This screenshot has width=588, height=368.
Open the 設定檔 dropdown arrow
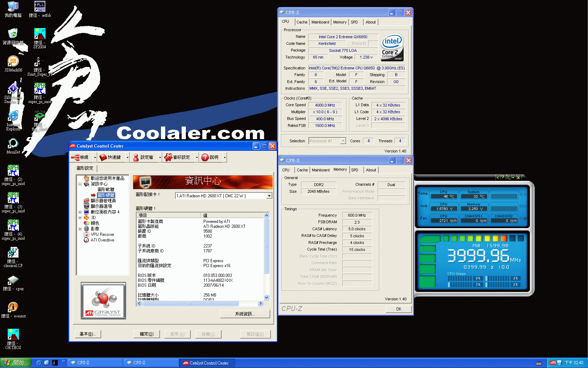coord(160,157)
